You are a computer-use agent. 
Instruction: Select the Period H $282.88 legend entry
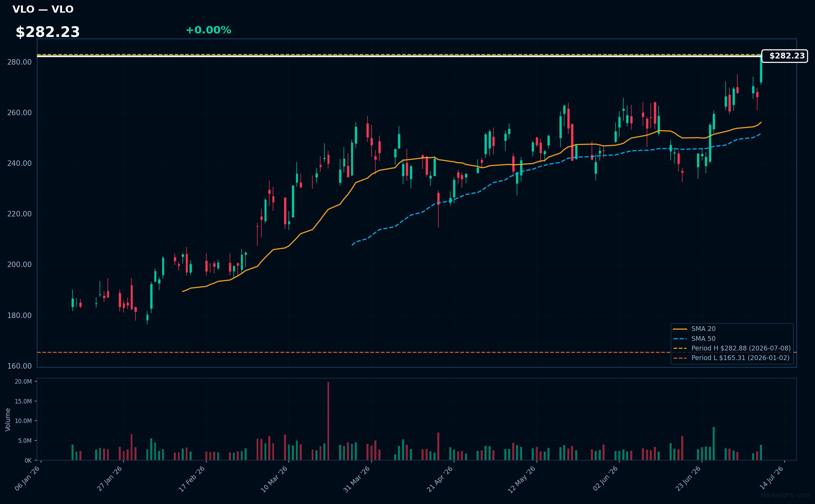732,348
